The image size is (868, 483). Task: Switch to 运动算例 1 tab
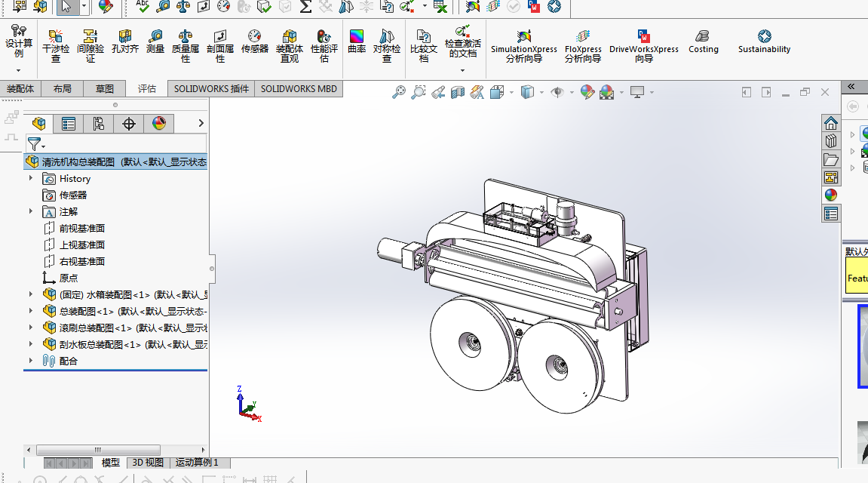point(197,463)
